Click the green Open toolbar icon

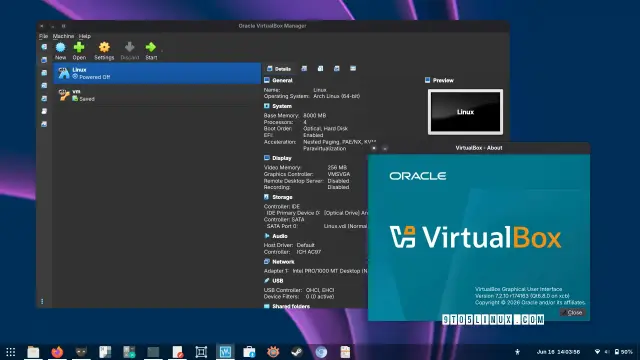(79, 47)
